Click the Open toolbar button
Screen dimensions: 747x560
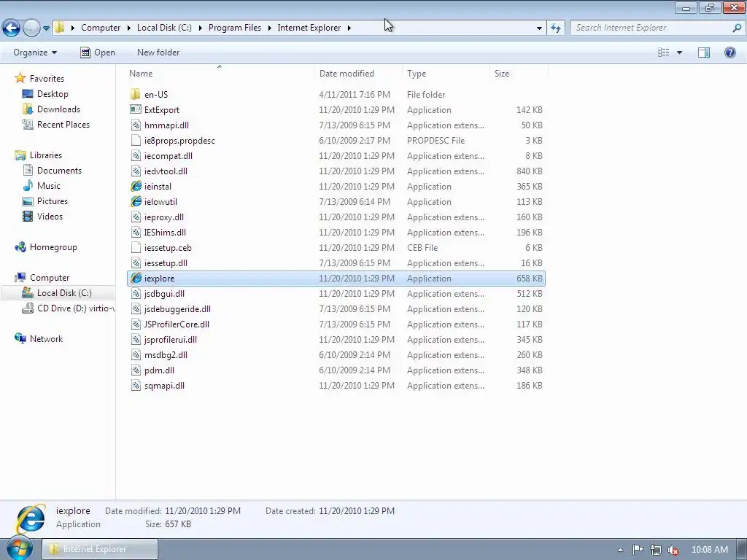(97, 52)
